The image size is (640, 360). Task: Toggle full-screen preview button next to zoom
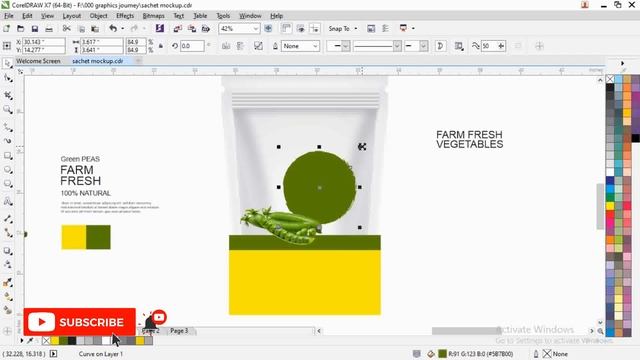(268, 29)
